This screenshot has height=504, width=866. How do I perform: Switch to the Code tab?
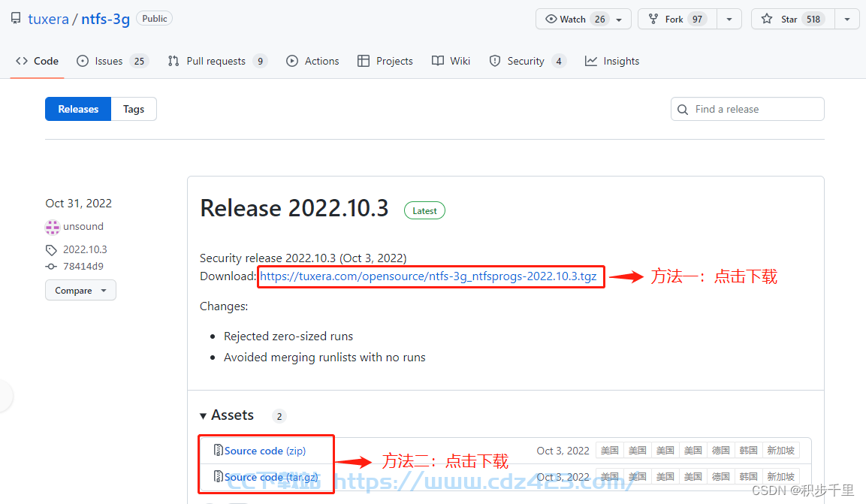37,62
